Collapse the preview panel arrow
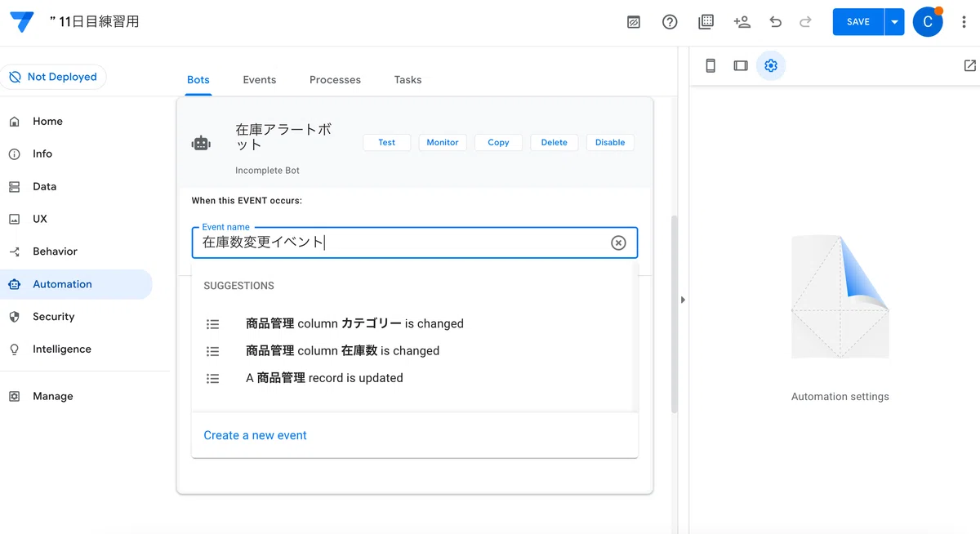 pyautogui.click(x=683, y=300)
